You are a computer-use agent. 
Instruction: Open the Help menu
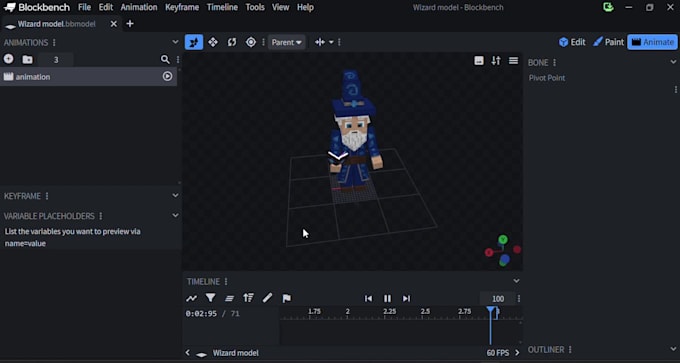click(x=305, y=7)
